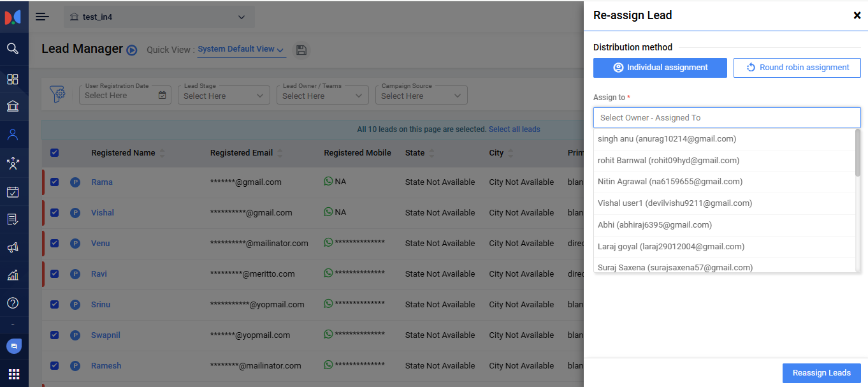Toggle the checkbox for lead Srinu
Image resolution: width=868 pixels, height=387 pixels.
click(x=54, y=304)
